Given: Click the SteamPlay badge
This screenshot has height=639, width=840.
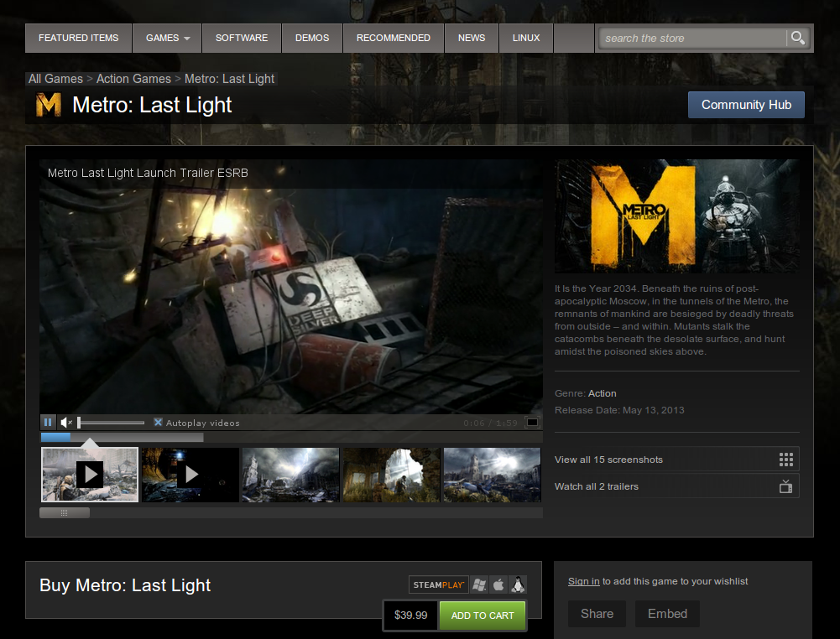Looking at the screenshot, I should (439, 584).
